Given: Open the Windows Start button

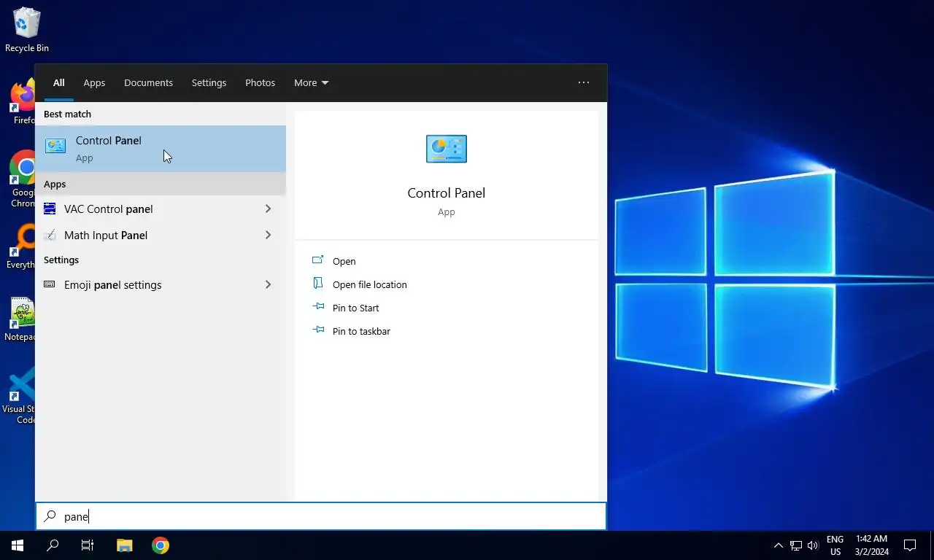Looking at the screenshot, I should (18, 545).
